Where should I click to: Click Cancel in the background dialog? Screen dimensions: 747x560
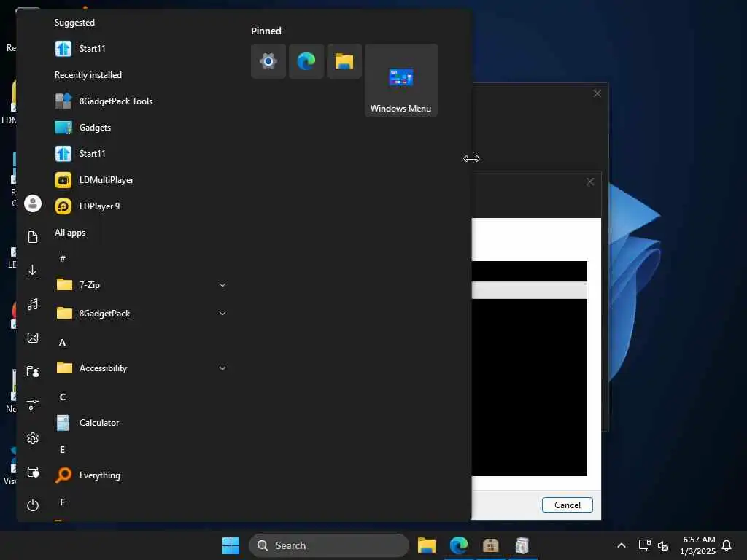tap(567, 505)
